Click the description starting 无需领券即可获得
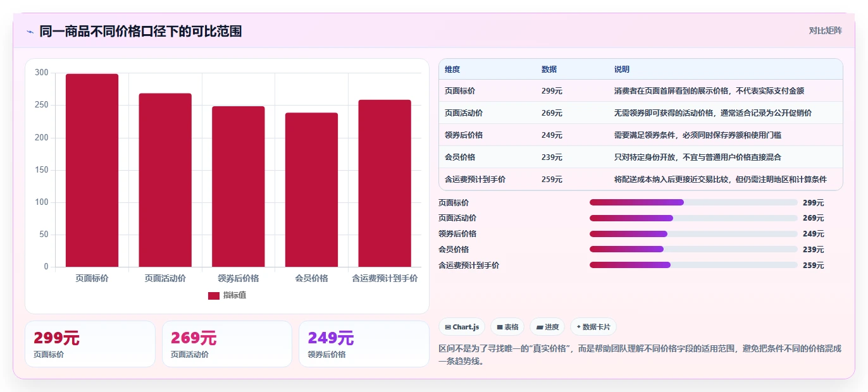The image size is (868, 392). pyautogui.click(x=713, y=113)
